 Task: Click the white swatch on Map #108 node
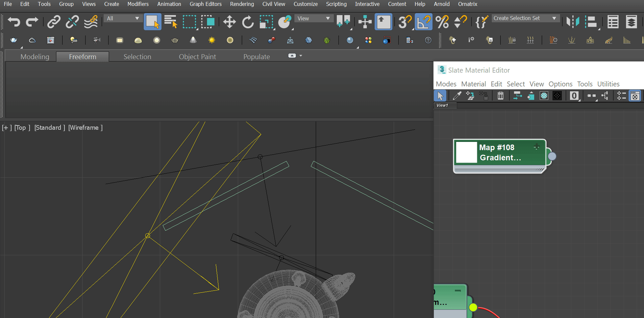click(x=466, y=152)
